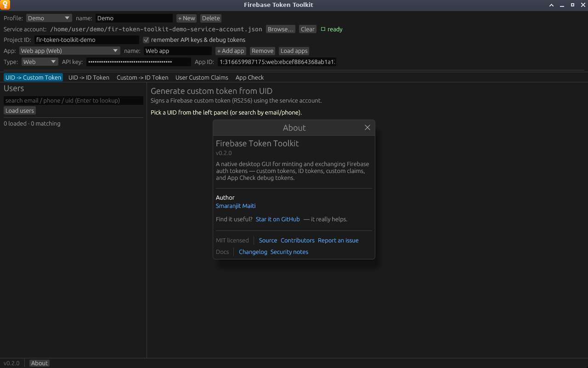Click the Project ID input field
The width and height of the screenshot is (588, 368).
87,40
